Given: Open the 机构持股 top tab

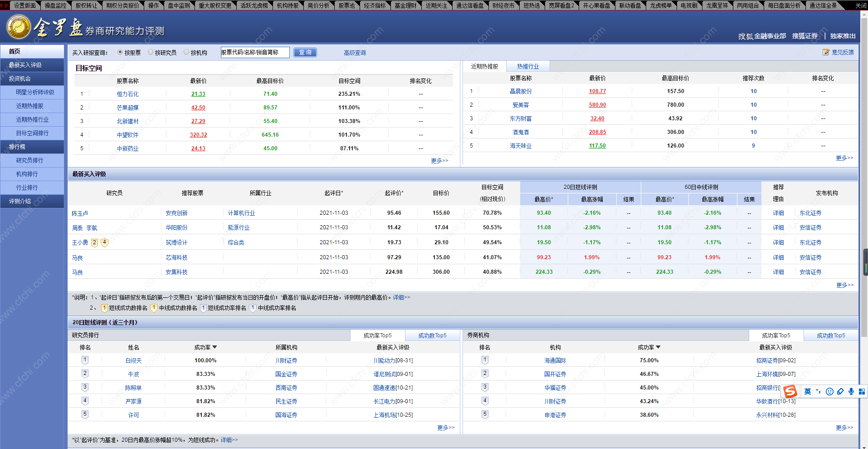Looking at the screenshot, I should pyautogui.click(x=288, y=5).
